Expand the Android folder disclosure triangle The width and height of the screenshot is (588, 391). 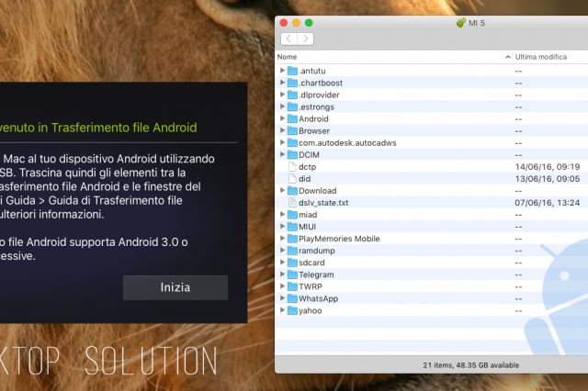[282, 118]
